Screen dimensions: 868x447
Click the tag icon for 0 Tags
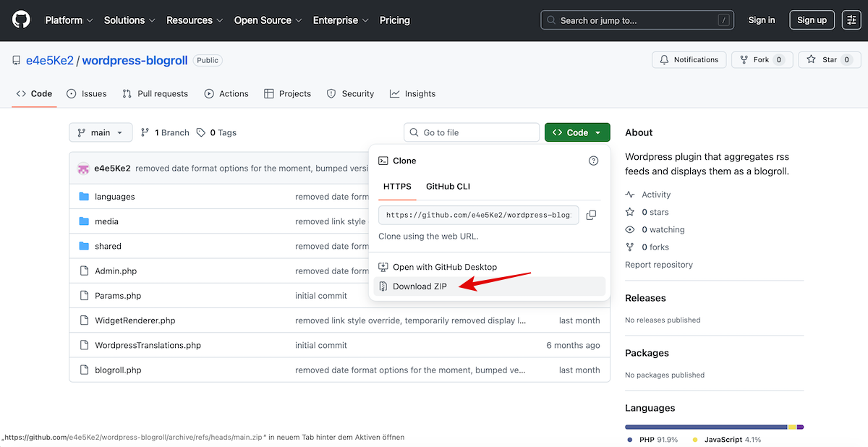(x=201, y=132)
